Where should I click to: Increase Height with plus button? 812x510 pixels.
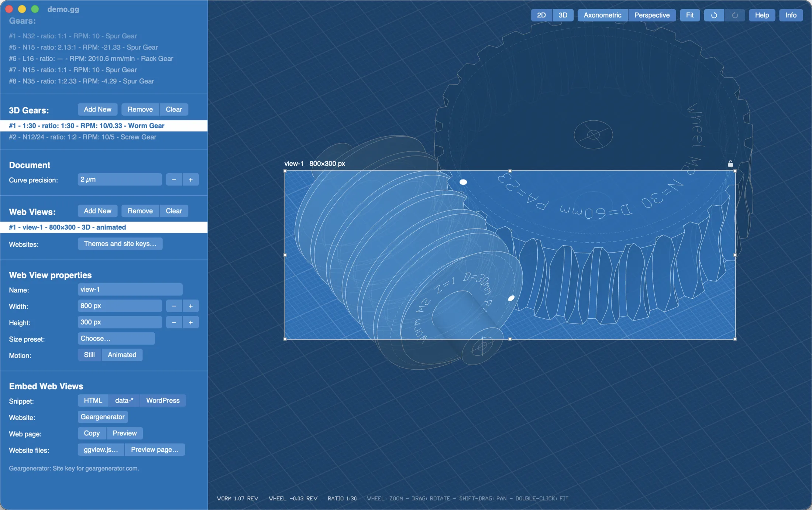pyautogui.click(x=191, y=322)
